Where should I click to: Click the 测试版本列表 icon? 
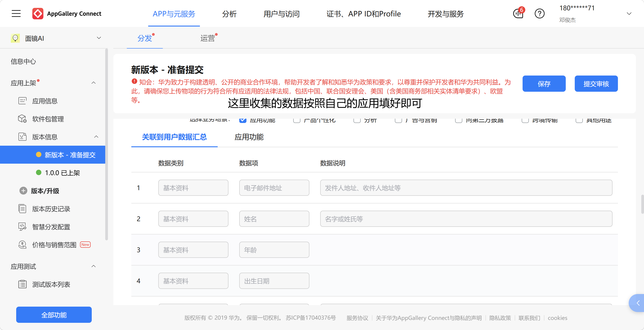click(x=22, y=284)
